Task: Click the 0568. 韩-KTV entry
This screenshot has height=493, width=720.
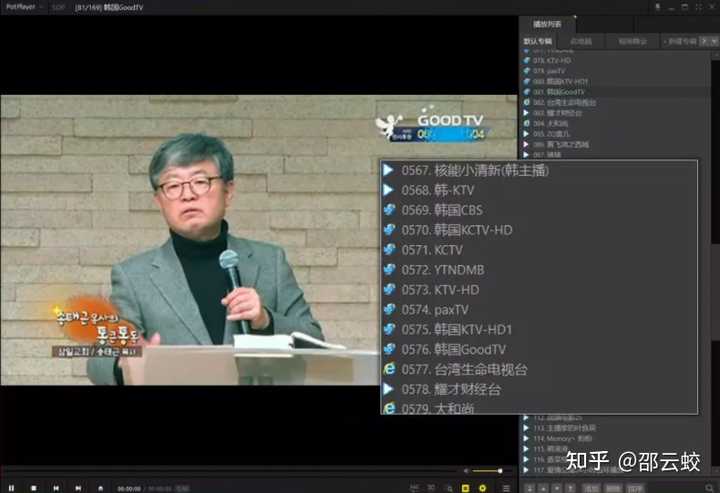Action: (x=539, y=190)
